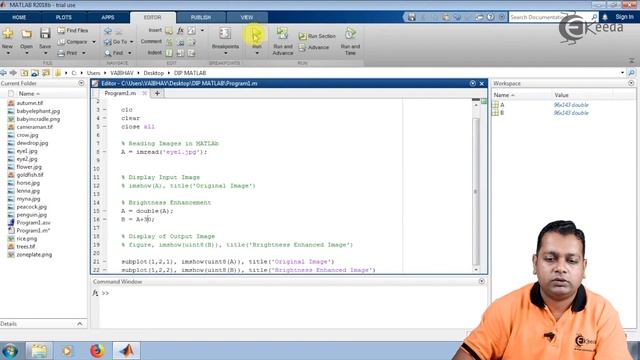Screen dimensions: 640x360
Task: Select Program1.m in Current Folder
Action: pyautogui.click(x=33, y=231)
